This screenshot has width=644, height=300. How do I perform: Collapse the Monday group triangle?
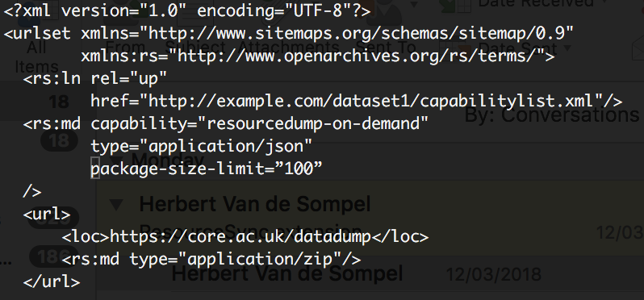pos(117,159)
